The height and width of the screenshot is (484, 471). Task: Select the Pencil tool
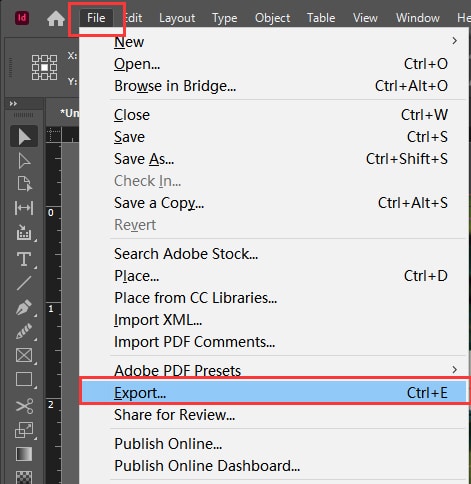24,331
